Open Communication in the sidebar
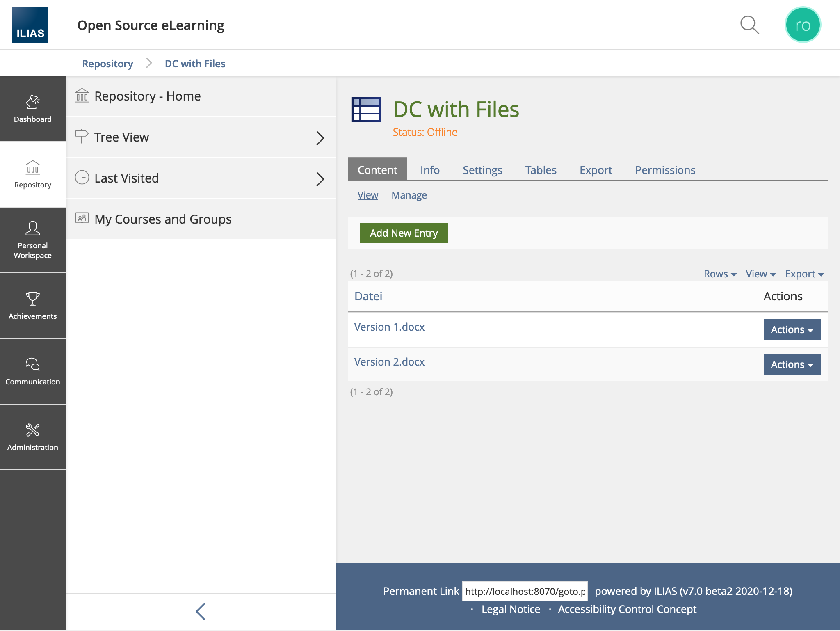The width and height of the screenshot is (840, 631). coord(33,371)
